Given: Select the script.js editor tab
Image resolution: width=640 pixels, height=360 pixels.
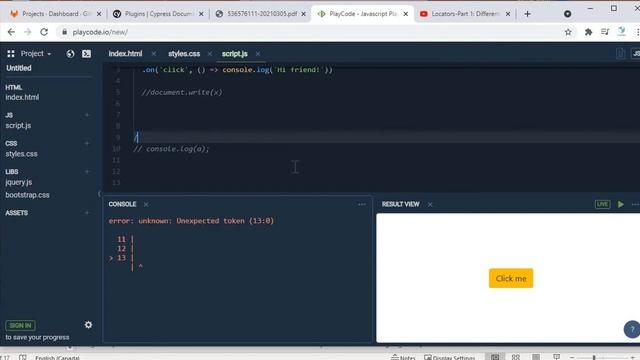Looking at the screenshot, I should coord(235,53).
